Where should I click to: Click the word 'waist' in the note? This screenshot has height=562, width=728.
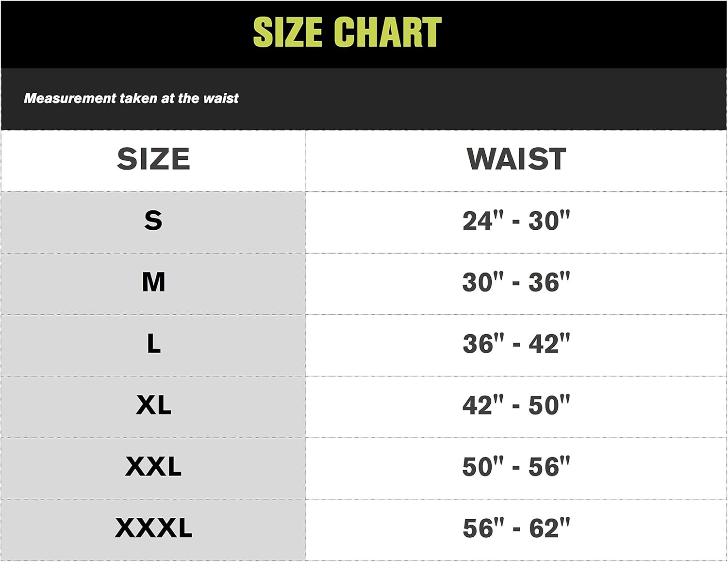point(221,98)
